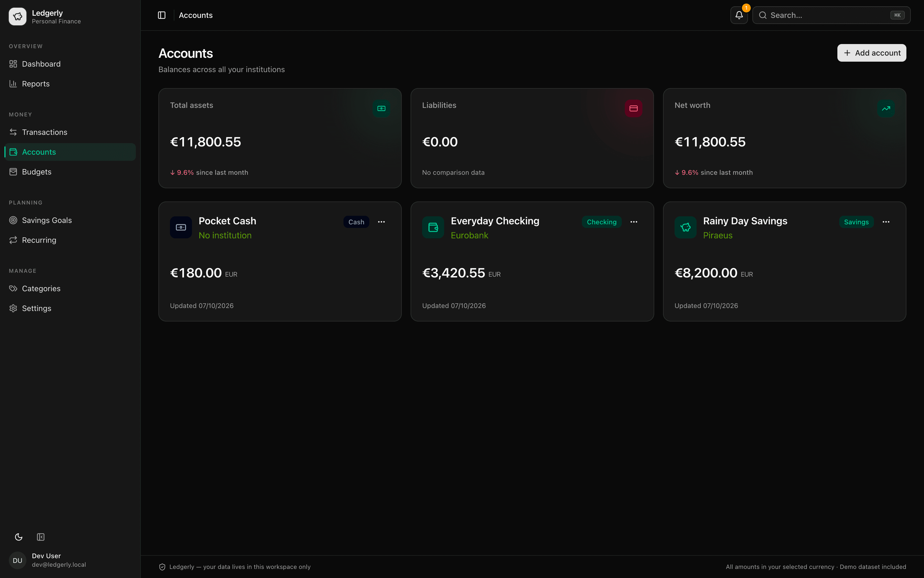Click the DU user avatar
Viewport: 924px width, 578px height.
(18, 560)
